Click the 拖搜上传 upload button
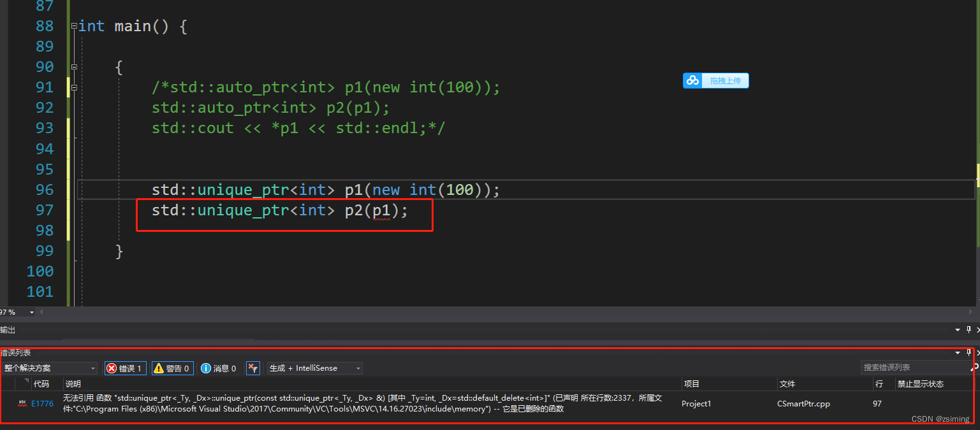The height and width of the screenshot is (430, 980). click(727, 80)
